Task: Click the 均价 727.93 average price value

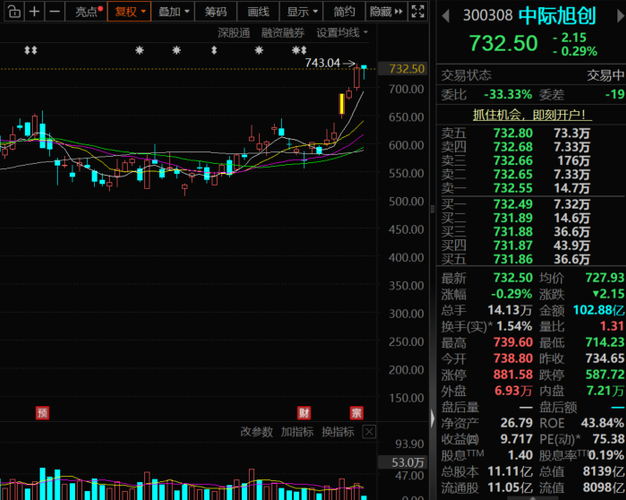Action: click(604, 278)
